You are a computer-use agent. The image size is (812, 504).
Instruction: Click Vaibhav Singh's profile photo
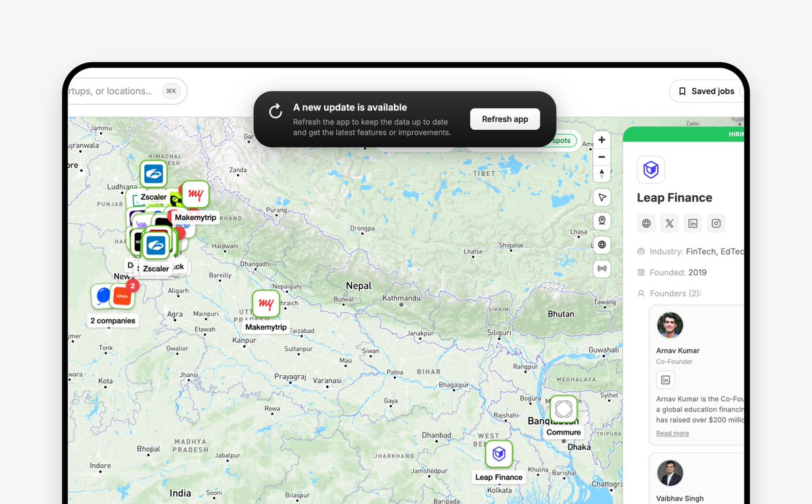click(670, 474)
